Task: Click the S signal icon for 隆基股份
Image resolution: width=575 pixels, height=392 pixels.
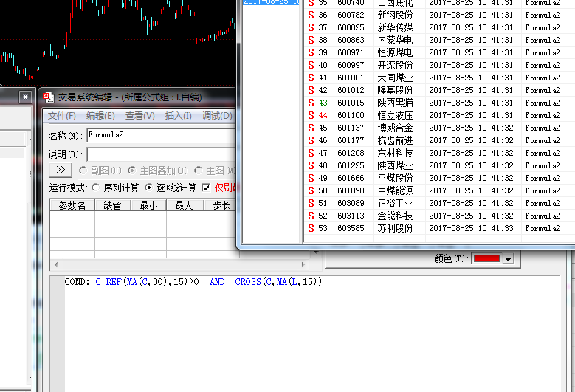Action: click(x=311, y=90)
